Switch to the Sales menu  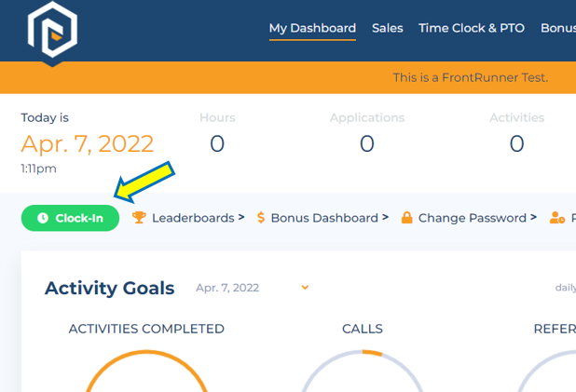click(x=387, y=28)
